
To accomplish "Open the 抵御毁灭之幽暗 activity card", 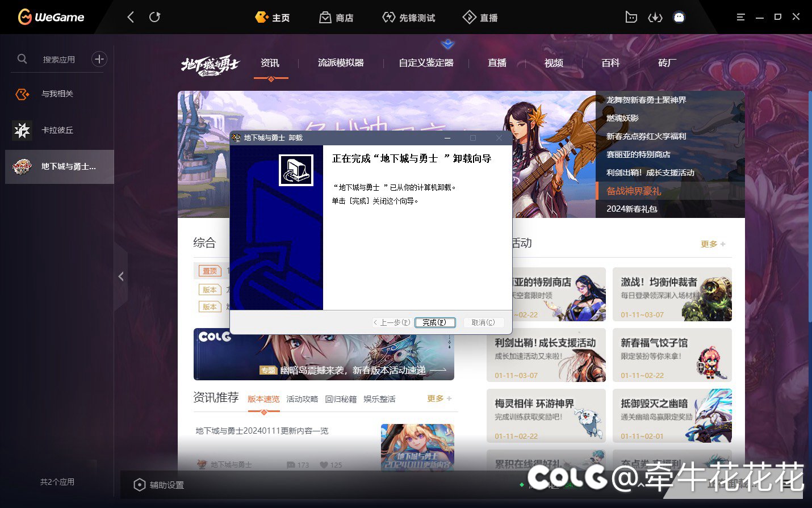I will click(x=672, y=416).
